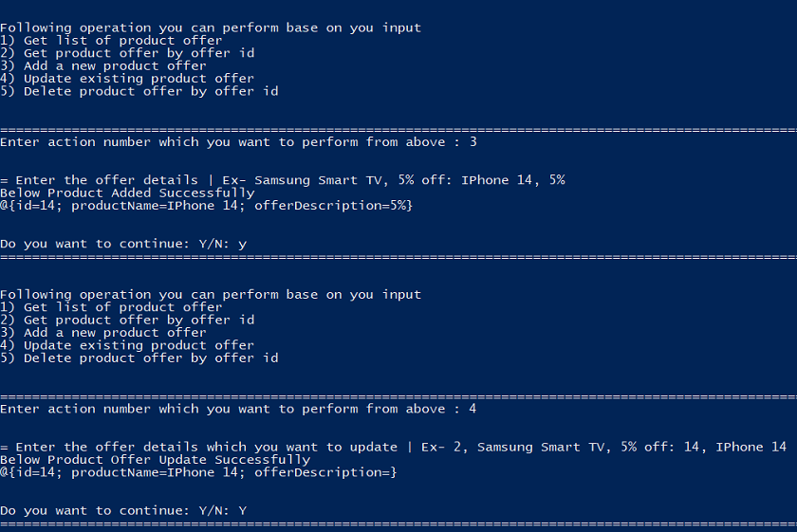Click 'Below Product Offer Update Successfully' message
The height and width of the screenshot is (532, 797).
[155, 460]
